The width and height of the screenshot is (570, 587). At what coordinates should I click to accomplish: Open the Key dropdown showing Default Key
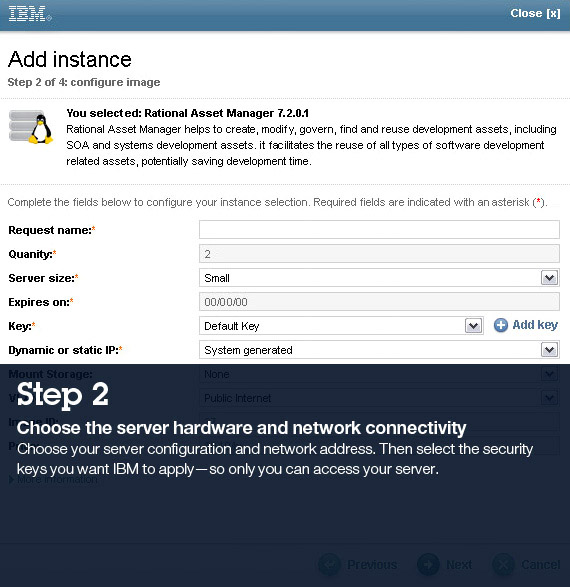coord(341,326)
